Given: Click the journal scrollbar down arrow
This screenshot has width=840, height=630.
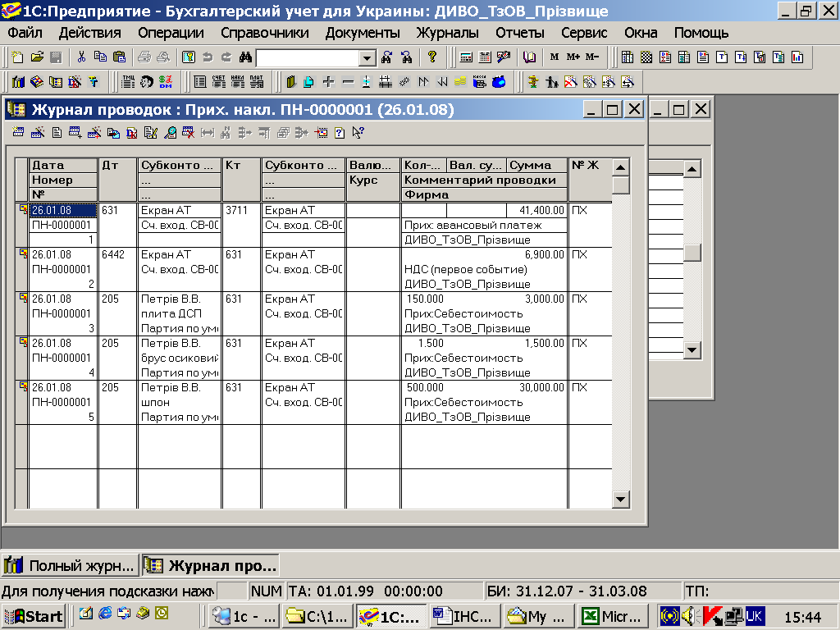Looking at the screenshot, I should (620, 500).
